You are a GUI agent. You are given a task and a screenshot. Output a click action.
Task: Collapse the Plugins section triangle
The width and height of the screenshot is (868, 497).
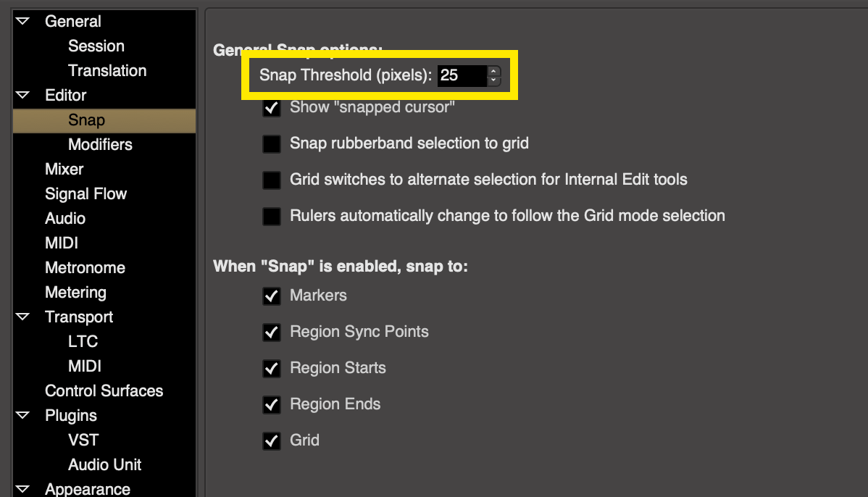point(23,416)
